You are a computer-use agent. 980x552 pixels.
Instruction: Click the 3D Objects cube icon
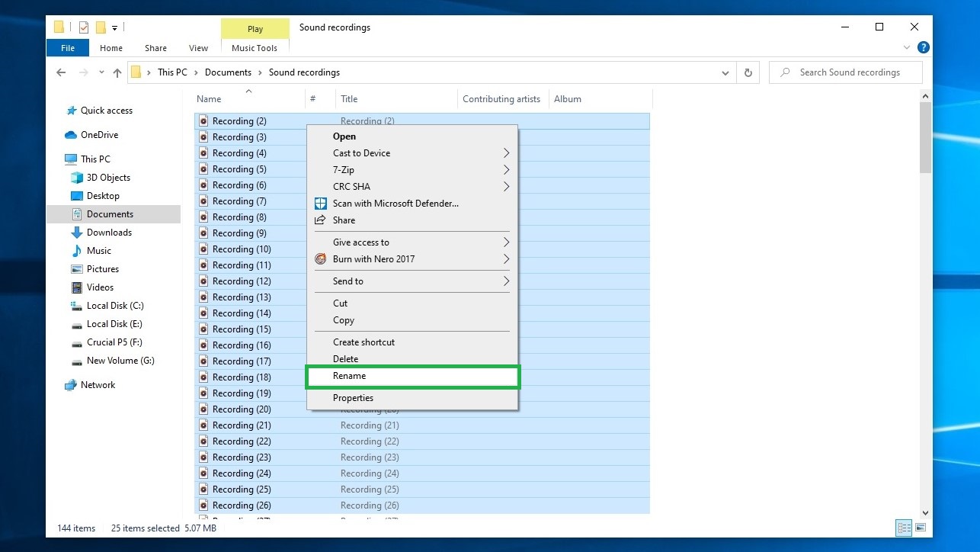point(77,178)
